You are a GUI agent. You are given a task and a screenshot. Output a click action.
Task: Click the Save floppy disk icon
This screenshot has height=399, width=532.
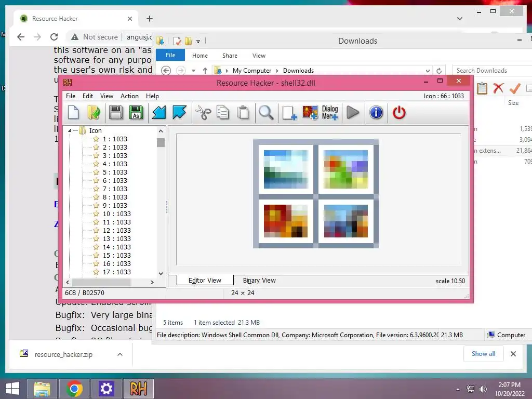(x=116, y=113)
